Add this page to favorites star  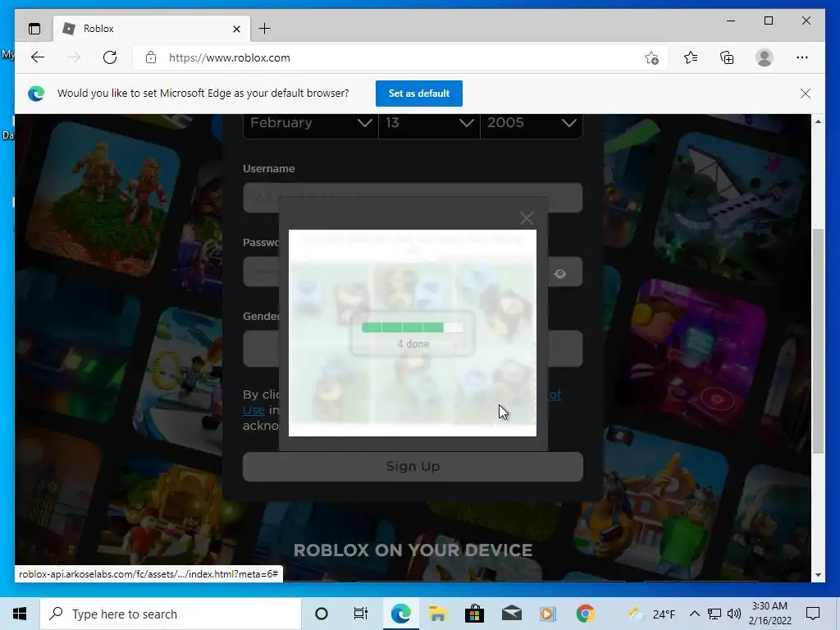651,58
